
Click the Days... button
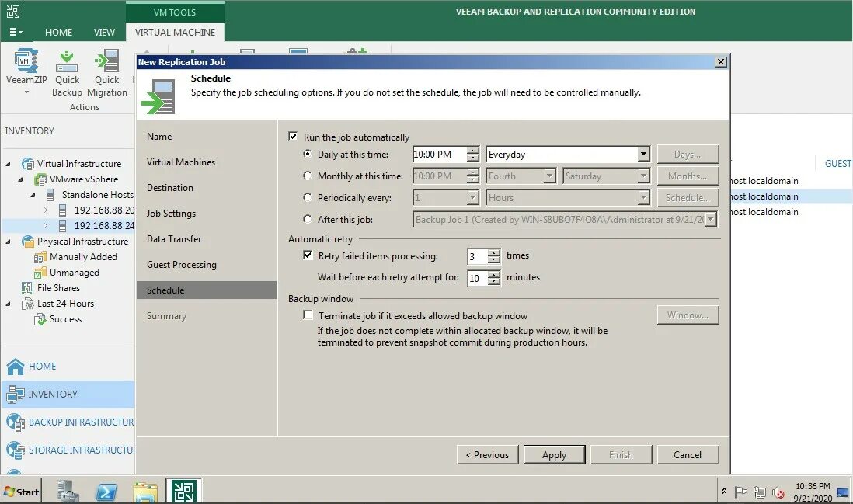click(688, 155)
